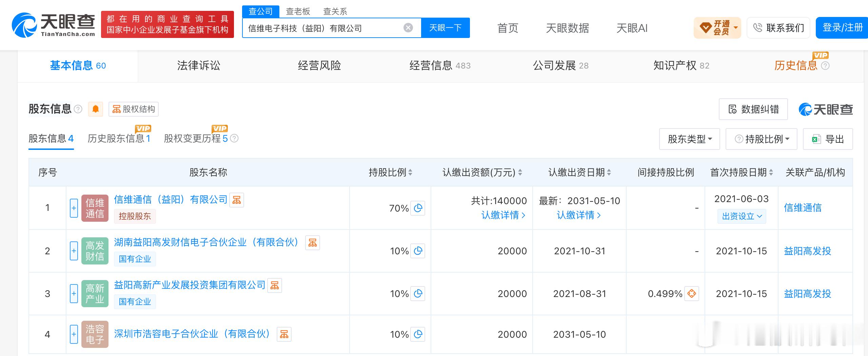The height and width of the screenshot is (356, 868).
Task: Open 历史信息 VIP tab
Action: (x=796, y=65)
